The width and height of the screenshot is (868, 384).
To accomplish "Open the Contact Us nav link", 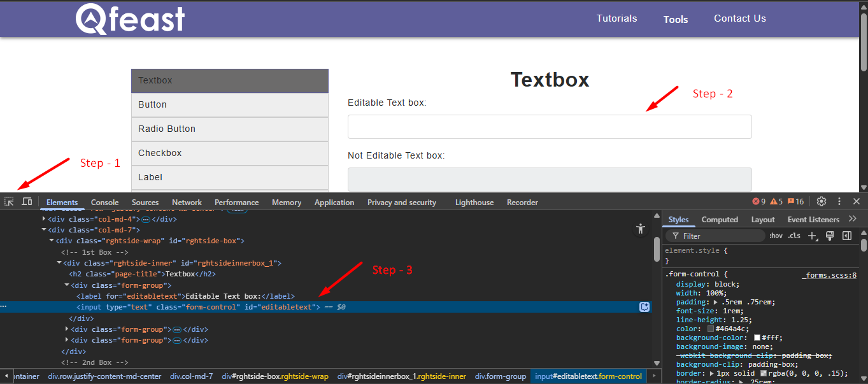I will [740, 18].
